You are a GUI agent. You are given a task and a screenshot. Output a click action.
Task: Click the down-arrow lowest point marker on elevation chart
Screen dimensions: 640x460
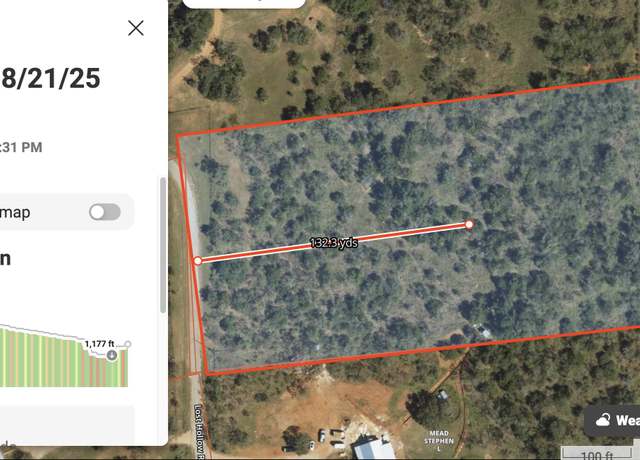[x=112, y=355]
